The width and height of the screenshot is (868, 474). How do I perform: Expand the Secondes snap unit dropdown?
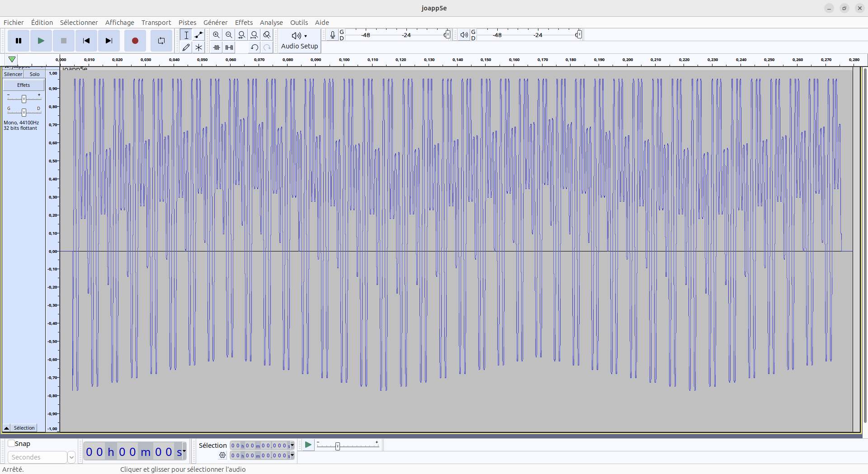[71, 457]
